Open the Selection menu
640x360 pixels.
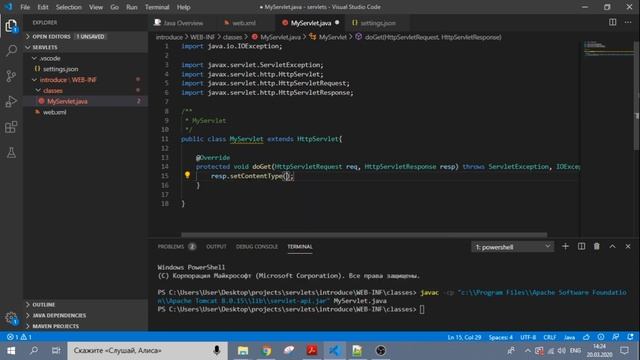(68, 7)
